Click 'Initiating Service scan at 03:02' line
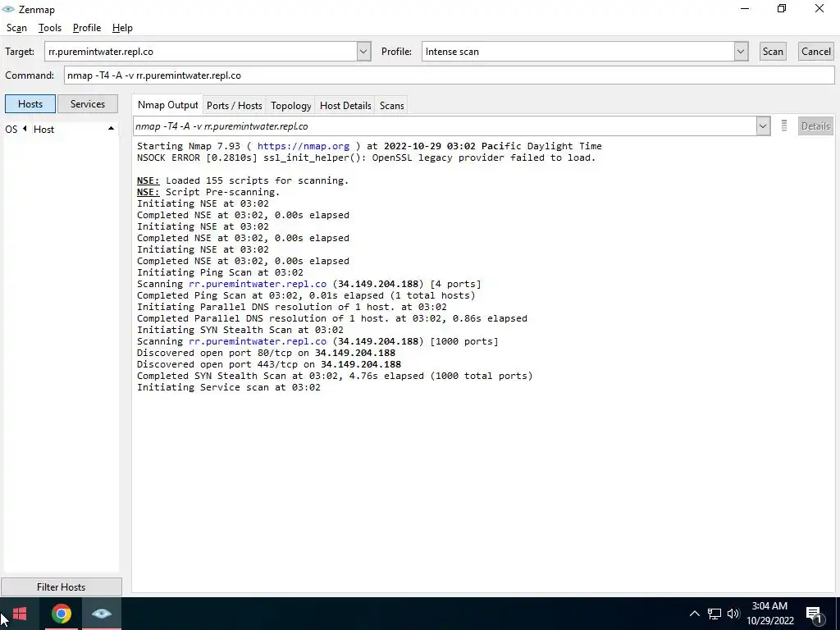Image resolution: width=840 pixels, height=630 pixels. tap(229, 387)
